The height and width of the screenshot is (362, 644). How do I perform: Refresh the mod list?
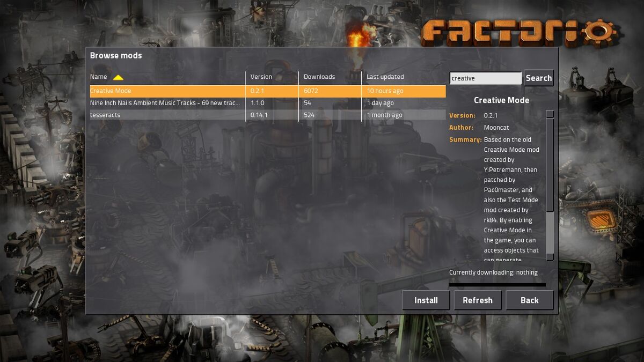[478, 300]
